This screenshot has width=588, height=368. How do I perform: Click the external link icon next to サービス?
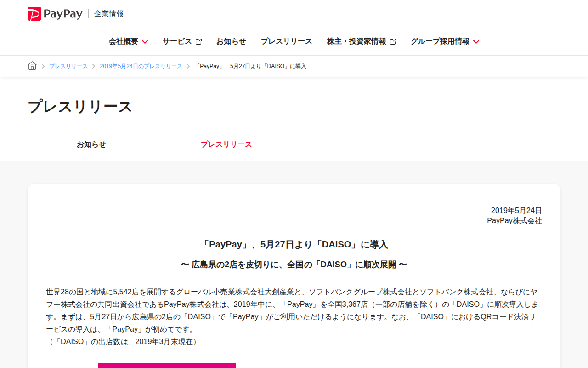tap(198, 41)
